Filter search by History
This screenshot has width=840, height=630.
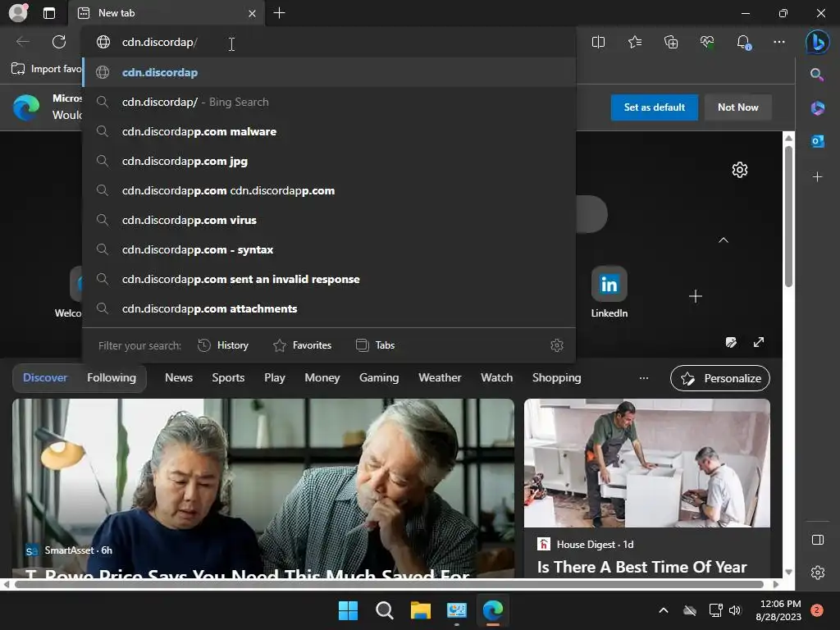coord(223,345)
